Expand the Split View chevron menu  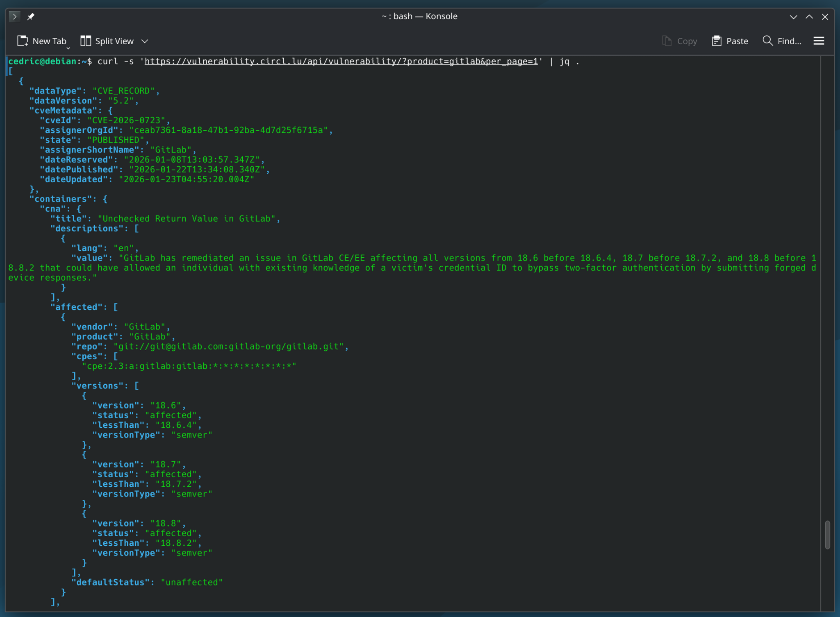tap(145, 41)
